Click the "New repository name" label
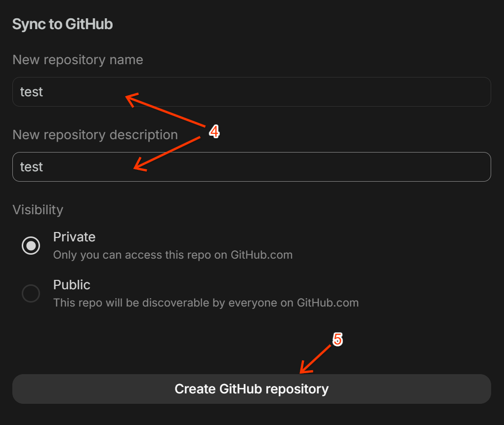The image size is (504, 425). pos(78,60)
